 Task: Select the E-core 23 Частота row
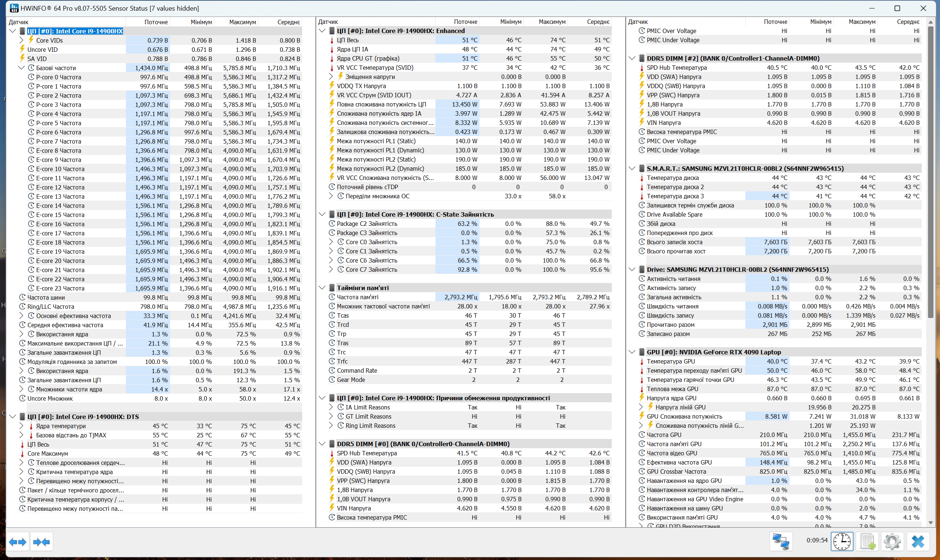point(164,288)
